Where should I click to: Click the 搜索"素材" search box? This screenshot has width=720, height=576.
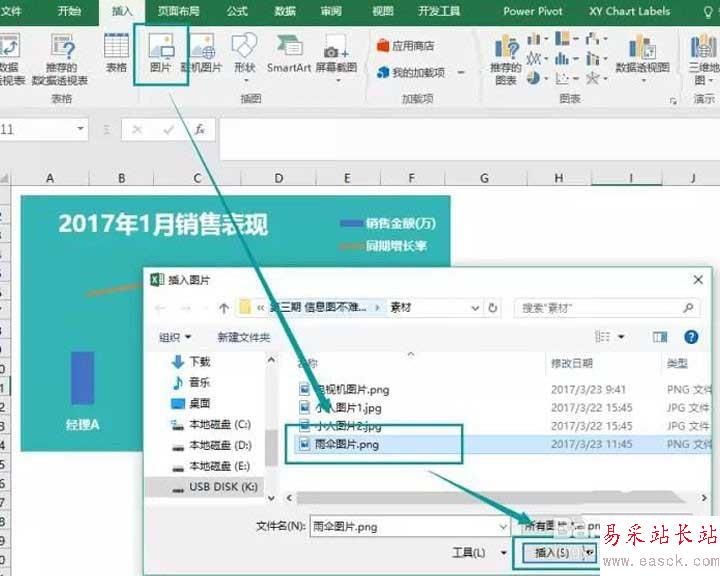tap(607, 308)
